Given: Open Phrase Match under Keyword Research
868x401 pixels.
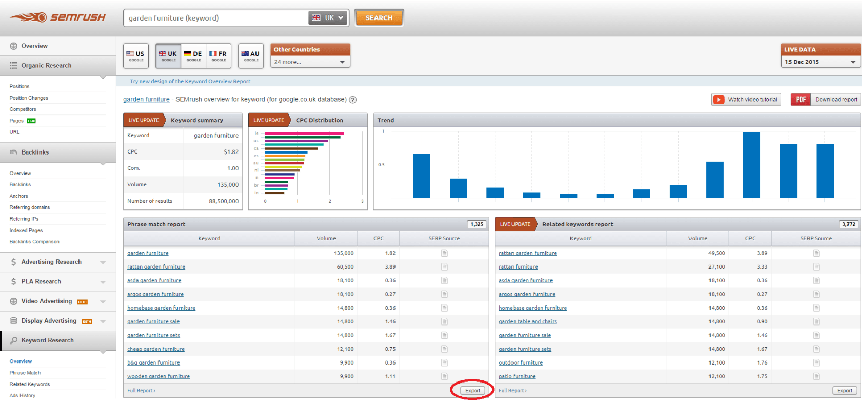Looking at the screenshot, I should pyautogui.click(x=25, y=373).
